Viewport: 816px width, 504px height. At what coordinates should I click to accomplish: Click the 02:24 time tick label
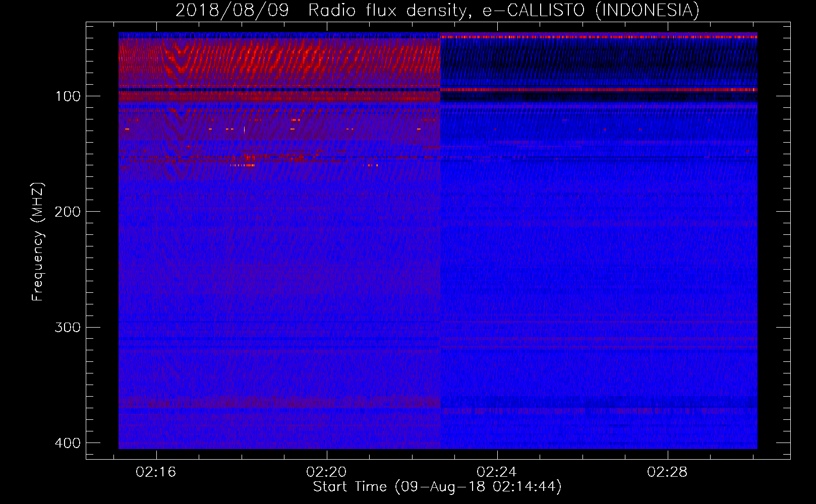tap(497, 472)
